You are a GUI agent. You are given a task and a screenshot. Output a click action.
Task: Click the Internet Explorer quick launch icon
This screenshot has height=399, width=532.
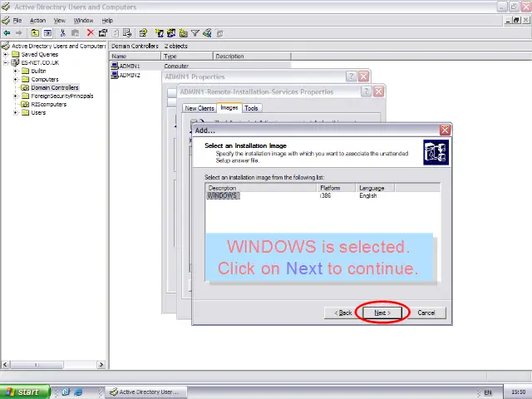tap(78, 392)
